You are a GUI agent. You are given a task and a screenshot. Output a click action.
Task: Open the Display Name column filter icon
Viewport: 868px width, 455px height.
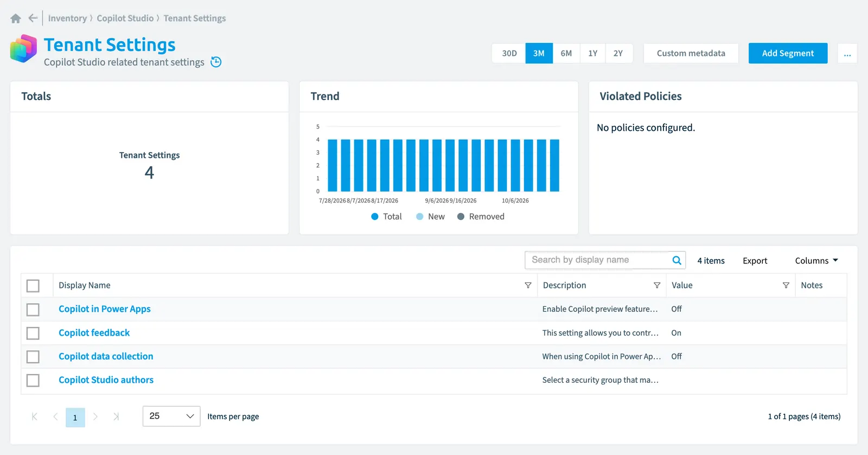[x=528, y=285]
